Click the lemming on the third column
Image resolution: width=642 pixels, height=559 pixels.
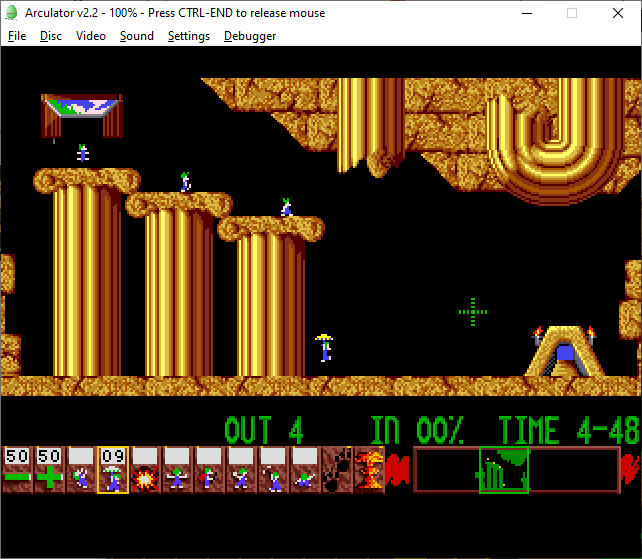pos(286,207)
